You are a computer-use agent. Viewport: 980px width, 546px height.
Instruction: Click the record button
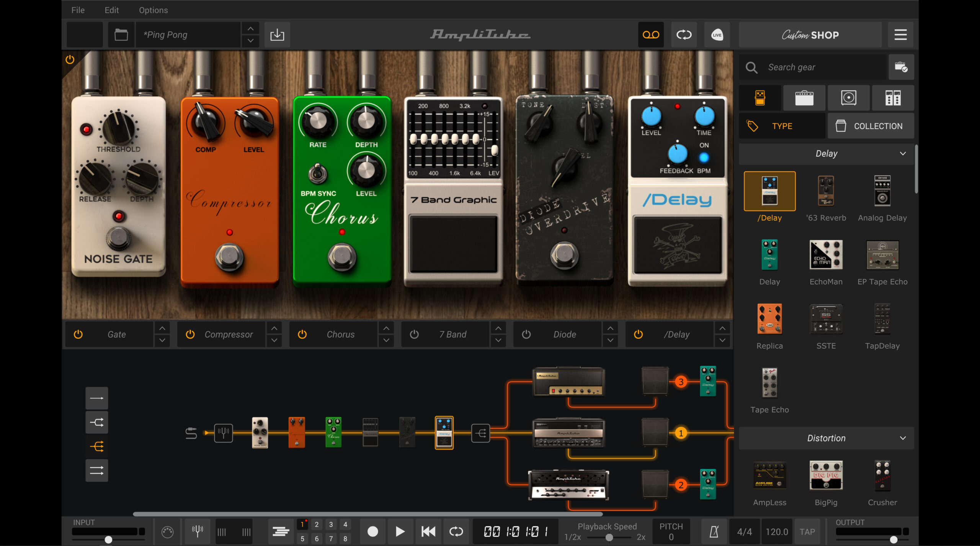click(372, 531)
